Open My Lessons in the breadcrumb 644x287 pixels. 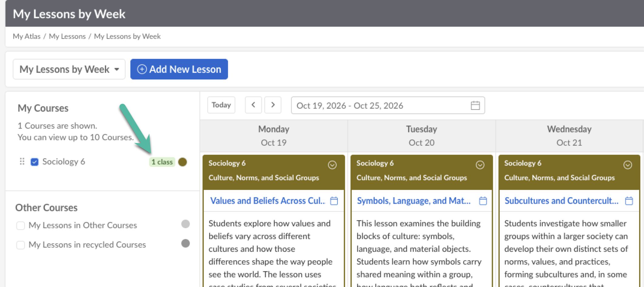click(67, 36)
